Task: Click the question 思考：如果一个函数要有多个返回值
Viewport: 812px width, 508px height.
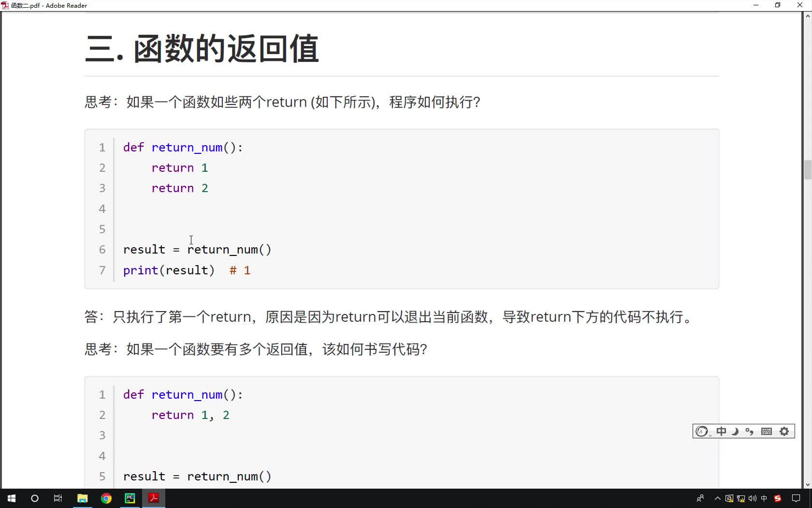Action: [256, 349]
